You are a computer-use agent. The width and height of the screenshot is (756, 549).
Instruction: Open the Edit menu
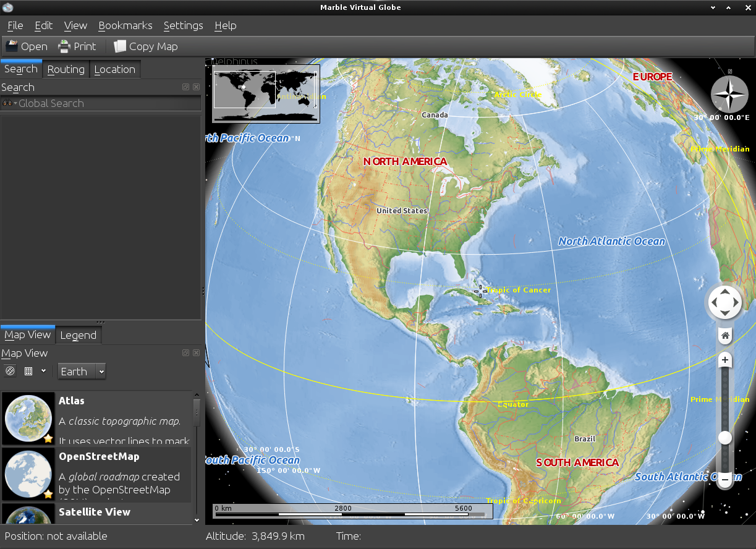pos(44,25)
